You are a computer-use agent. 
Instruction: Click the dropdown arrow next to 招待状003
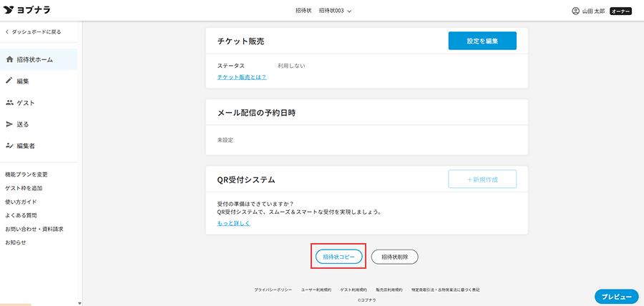(349, 11)
